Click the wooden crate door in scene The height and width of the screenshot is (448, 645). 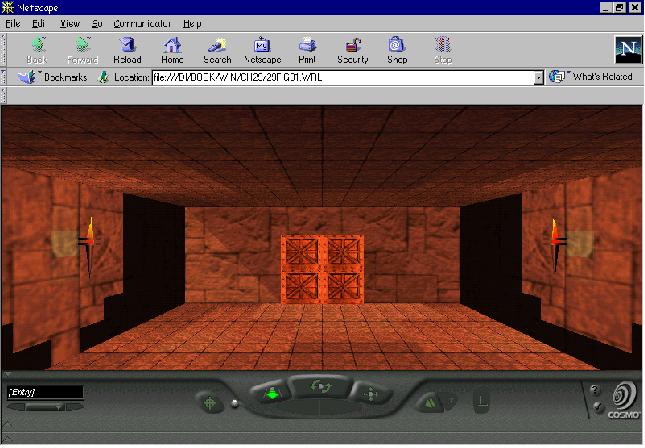pos(322,269)
